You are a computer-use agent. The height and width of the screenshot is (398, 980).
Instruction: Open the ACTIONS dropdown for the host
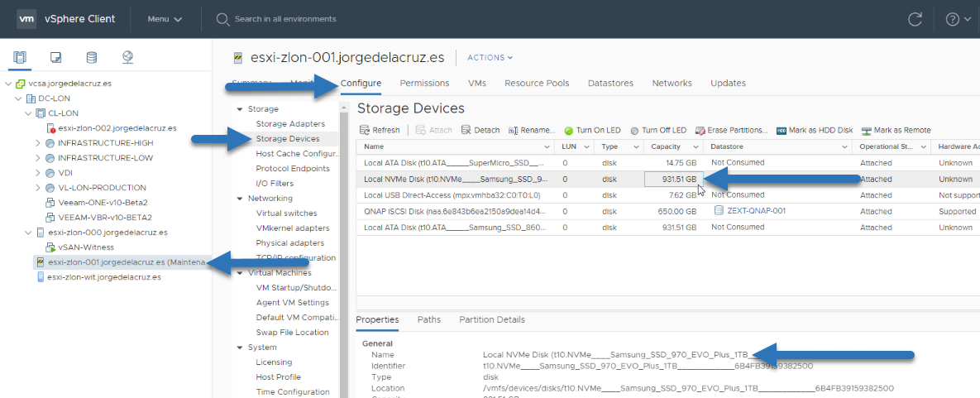pos(490,58)
